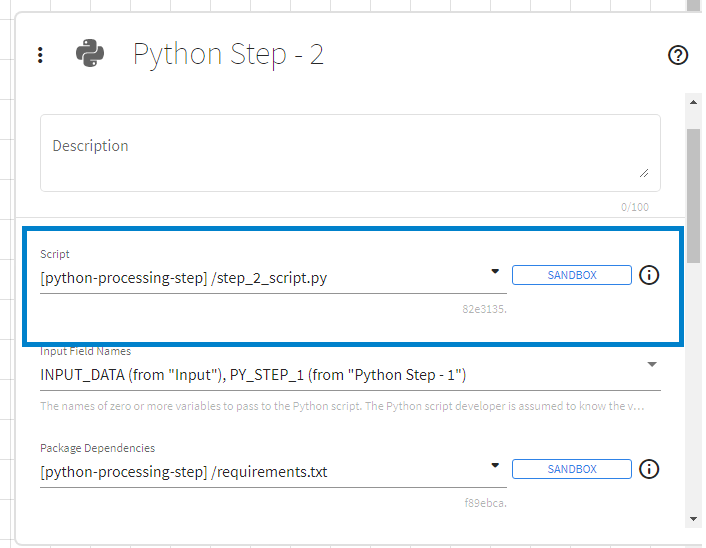Open the three-dot options menu
The width and height of the screenshot is (706, 548).
tap(40, 55)
